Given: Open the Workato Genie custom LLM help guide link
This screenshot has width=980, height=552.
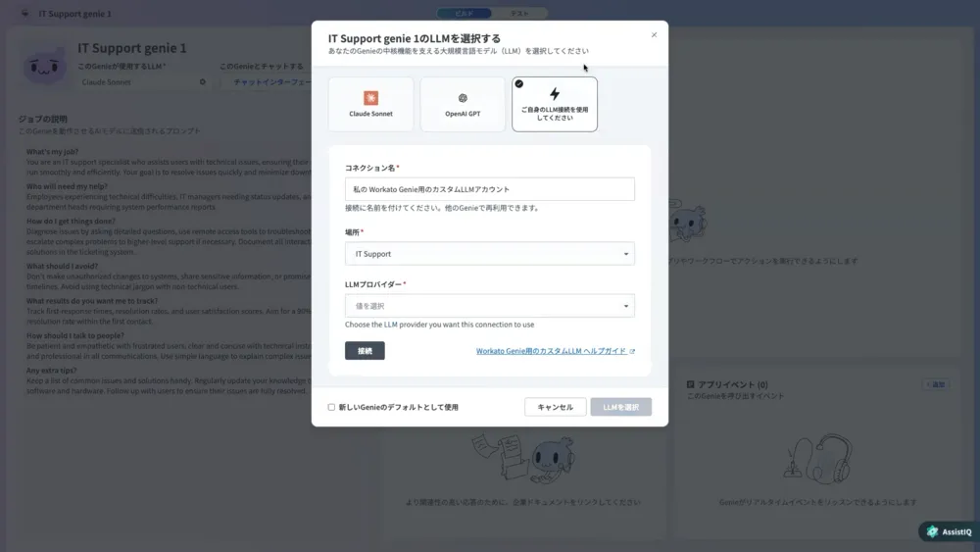Looking at the screenshot, I should point(551,351).
